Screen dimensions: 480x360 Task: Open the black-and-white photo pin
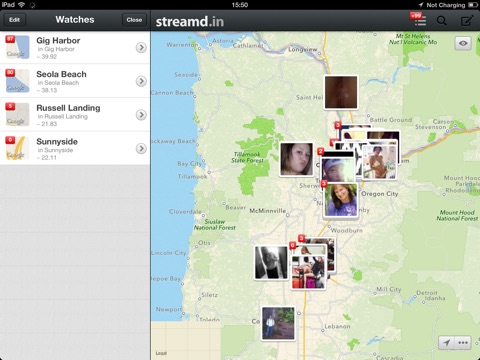[271, 263]
